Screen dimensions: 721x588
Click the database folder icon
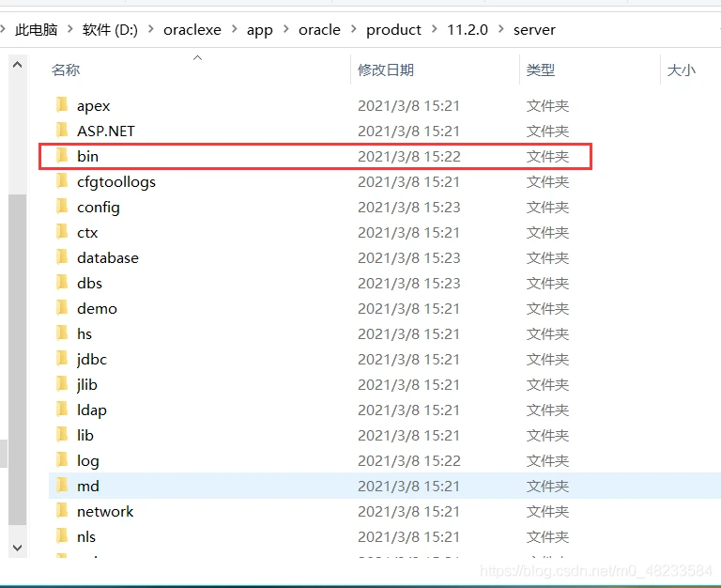(x=62, y=257)
